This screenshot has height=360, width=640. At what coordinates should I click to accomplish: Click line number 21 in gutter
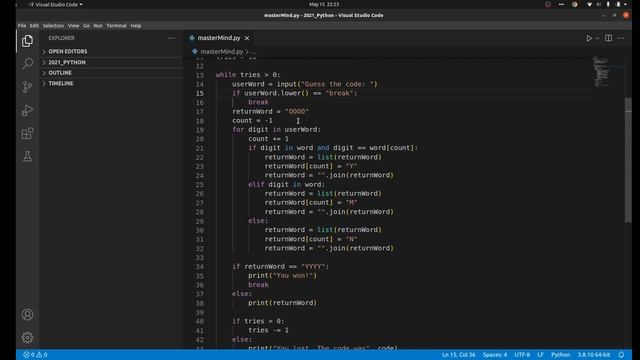(x=200, y=148)
